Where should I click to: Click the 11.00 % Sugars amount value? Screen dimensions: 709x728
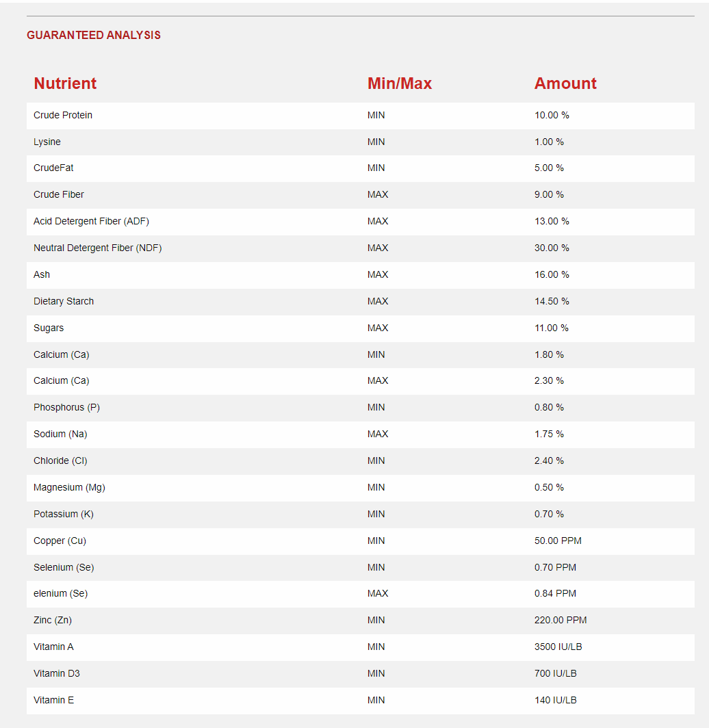552,328
